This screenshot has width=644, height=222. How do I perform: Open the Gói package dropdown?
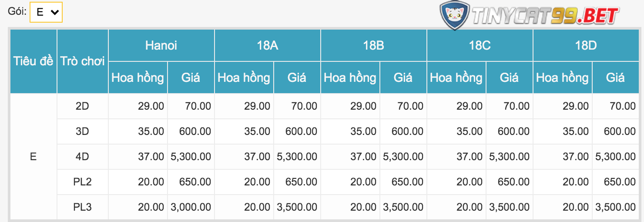pyautogui.click(x=46, y=12)
